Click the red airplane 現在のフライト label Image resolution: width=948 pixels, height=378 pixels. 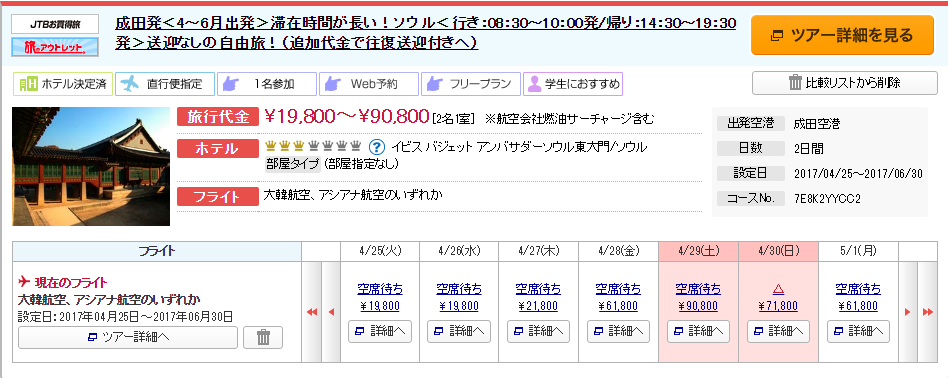[x=63, y=282]
